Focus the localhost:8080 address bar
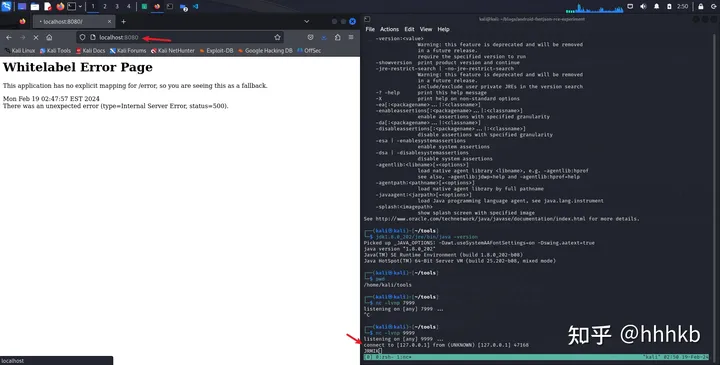 (x=179, y=38)
